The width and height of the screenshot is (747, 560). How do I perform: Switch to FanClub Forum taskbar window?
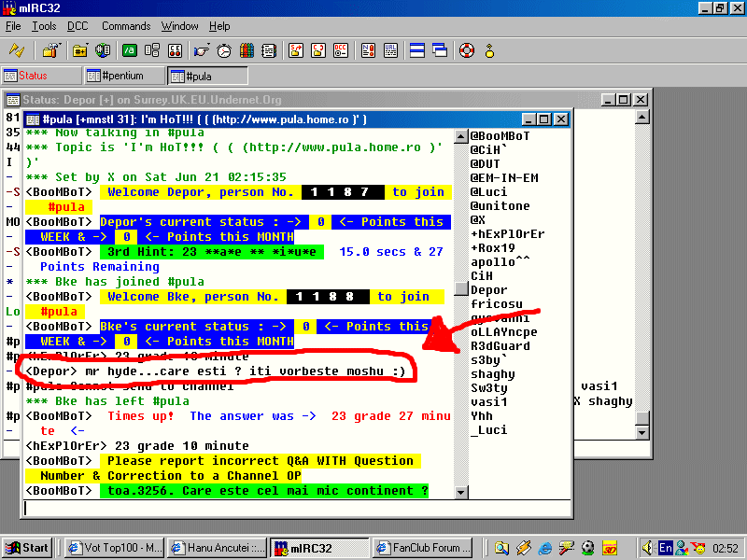[x=423, y=548]
